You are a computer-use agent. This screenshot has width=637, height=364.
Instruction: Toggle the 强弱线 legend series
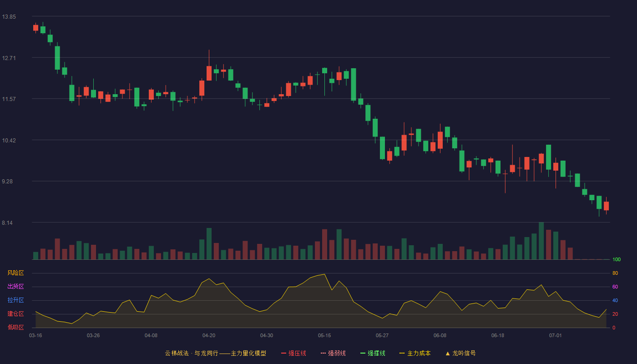pyautogui.click(x=333, y=353)
